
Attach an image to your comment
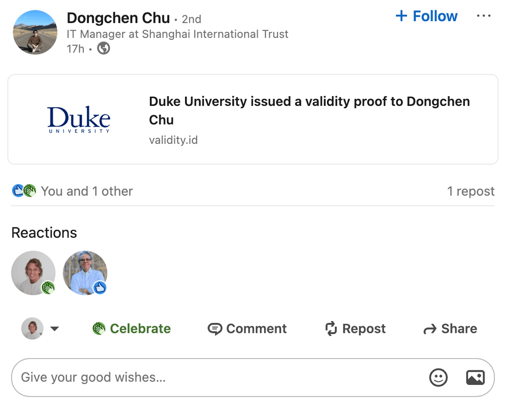[x=475, y=377]
